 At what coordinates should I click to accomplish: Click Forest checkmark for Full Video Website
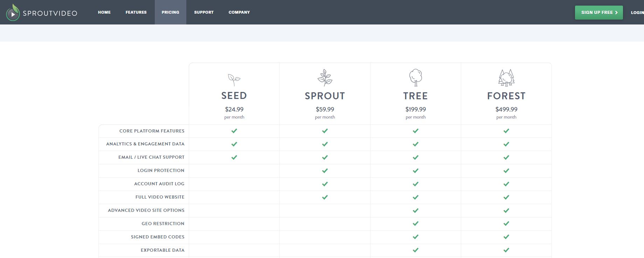(x=506, y=197)
